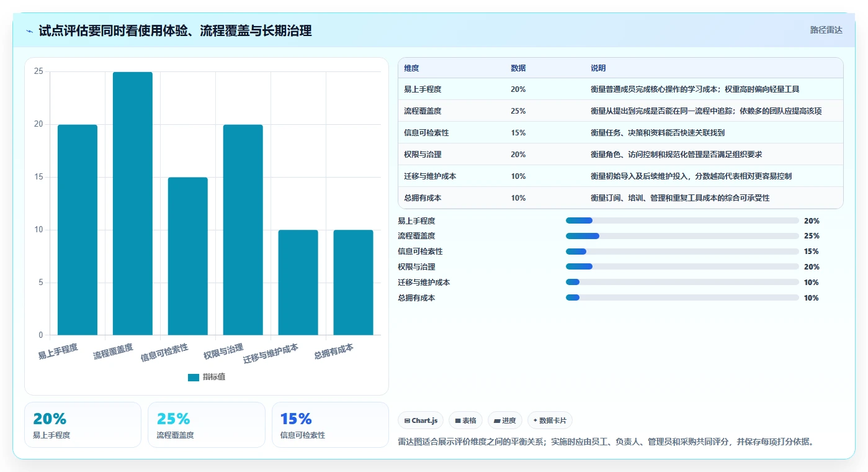Click the 信息可检索性 progress bar
Screen dimensions: 868x472
682,252
